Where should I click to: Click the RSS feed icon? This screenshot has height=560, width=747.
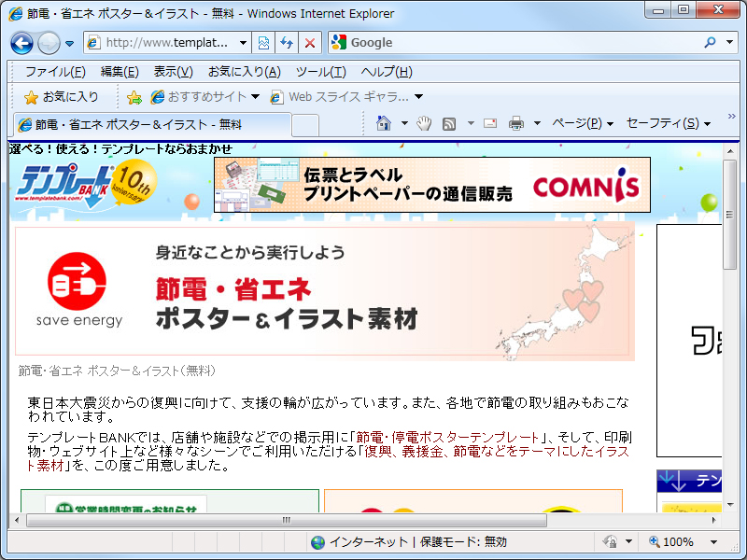click(x=451, y=122)
